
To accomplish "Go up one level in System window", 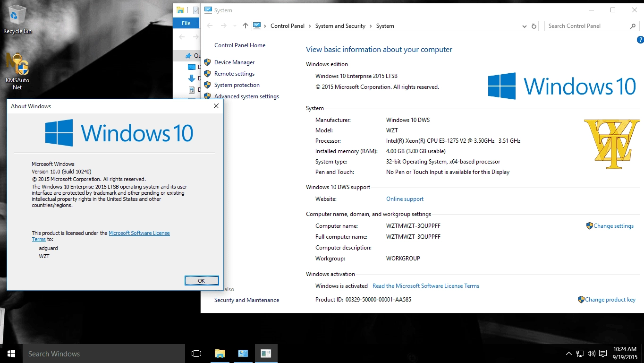I will point(245,26).
